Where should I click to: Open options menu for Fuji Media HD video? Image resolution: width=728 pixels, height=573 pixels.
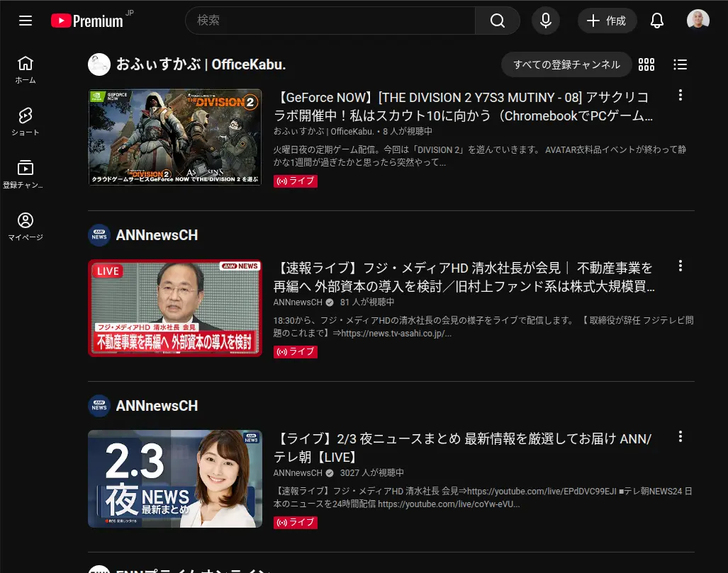tap(680, 266)
